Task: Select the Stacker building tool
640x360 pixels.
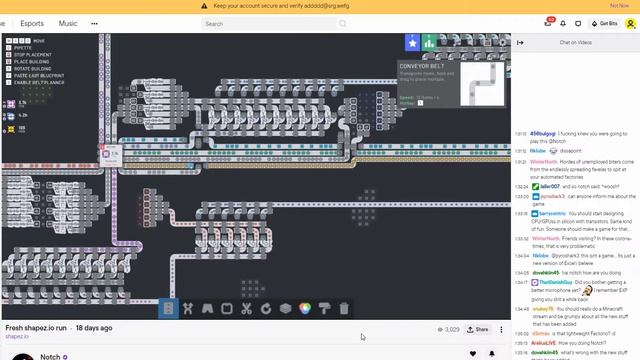Action: click(x=285, y=309)
